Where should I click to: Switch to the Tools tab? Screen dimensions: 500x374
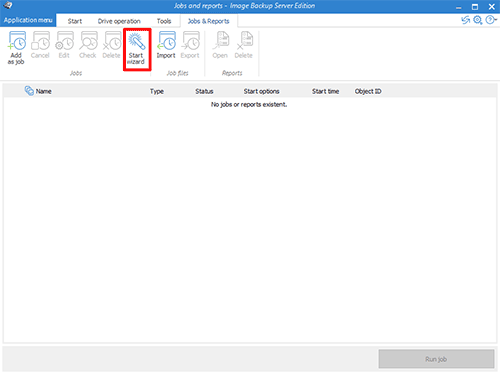click(x=164, y=21)
